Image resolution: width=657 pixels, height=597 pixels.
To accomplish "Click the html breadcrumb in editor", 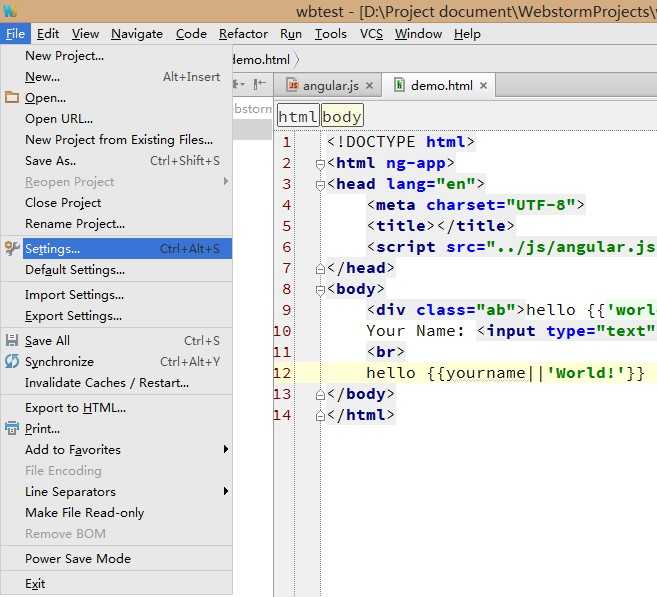I will coord(298,116).
